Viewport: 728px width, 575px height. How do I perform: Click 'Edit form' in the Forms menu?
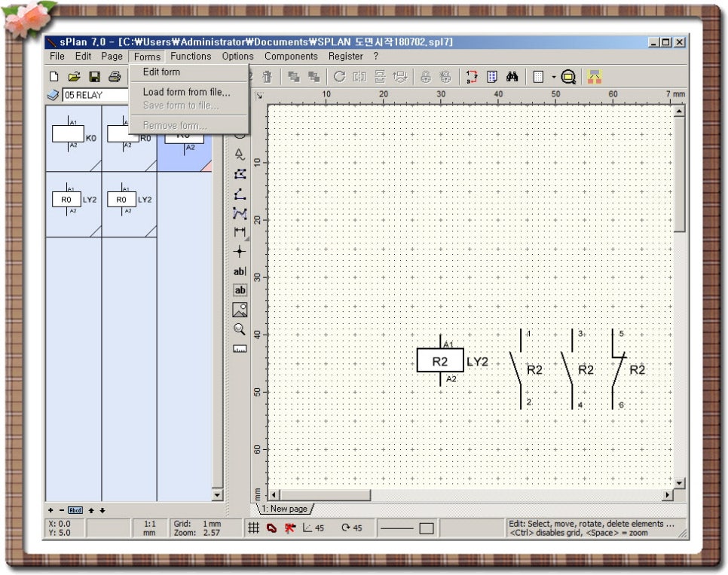click(161, 72)
